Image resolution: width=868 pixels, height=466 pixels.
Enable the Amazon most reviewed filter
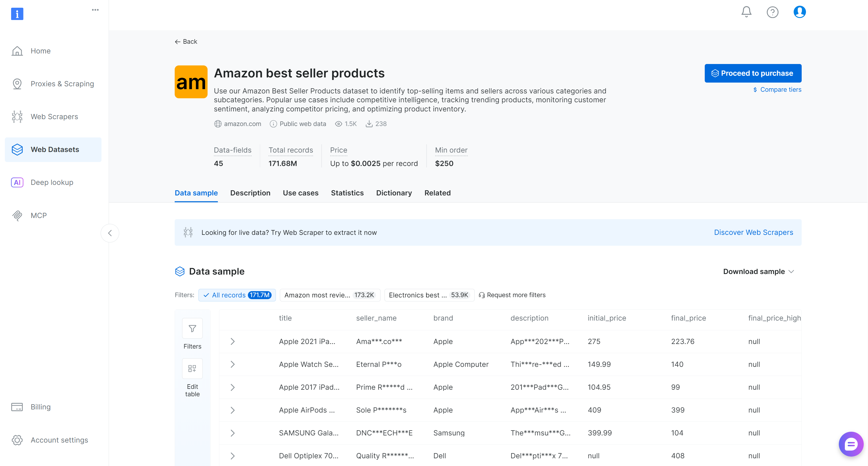(x=330, y=295)
